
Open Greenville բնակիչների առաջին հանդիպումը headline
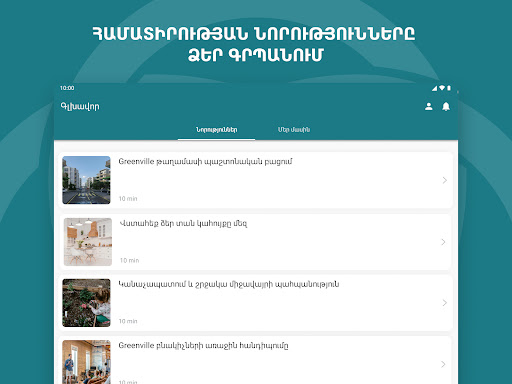click(x=203, y=346)
